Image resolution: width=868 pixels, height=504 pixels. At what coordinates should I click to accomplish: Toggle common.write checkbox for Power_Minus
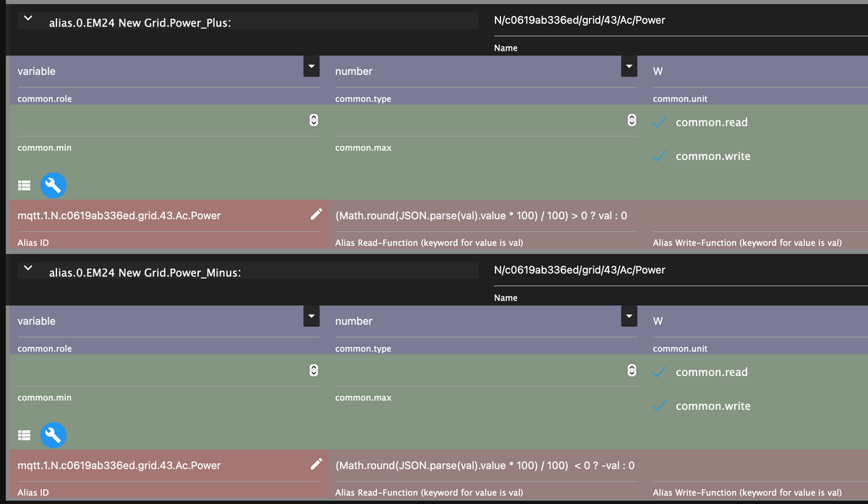coord(659,406)
